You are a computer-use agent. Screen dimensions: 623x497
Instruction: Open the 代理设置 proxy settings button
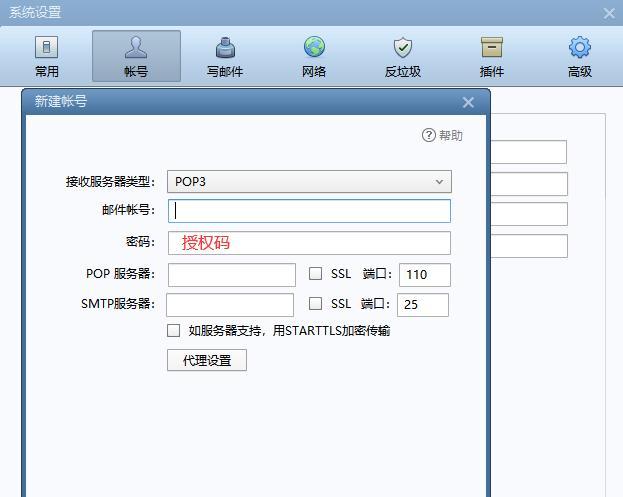tap(207, 360)
